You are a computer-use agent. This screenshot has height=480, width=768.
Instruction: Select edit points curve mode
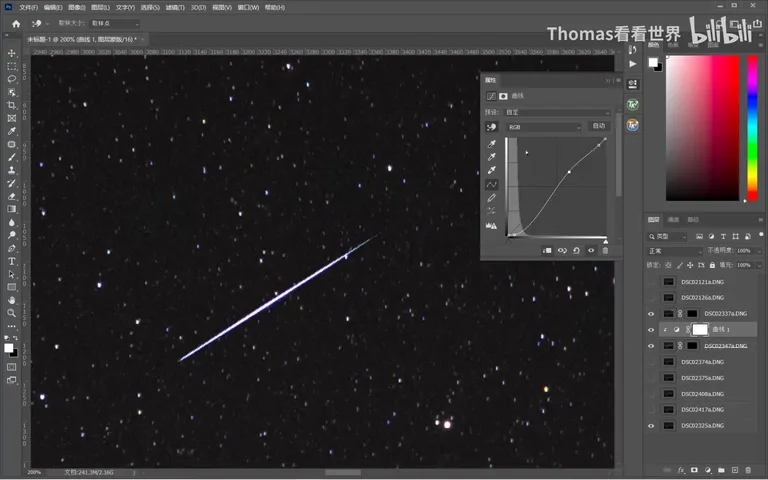[491, 185]
